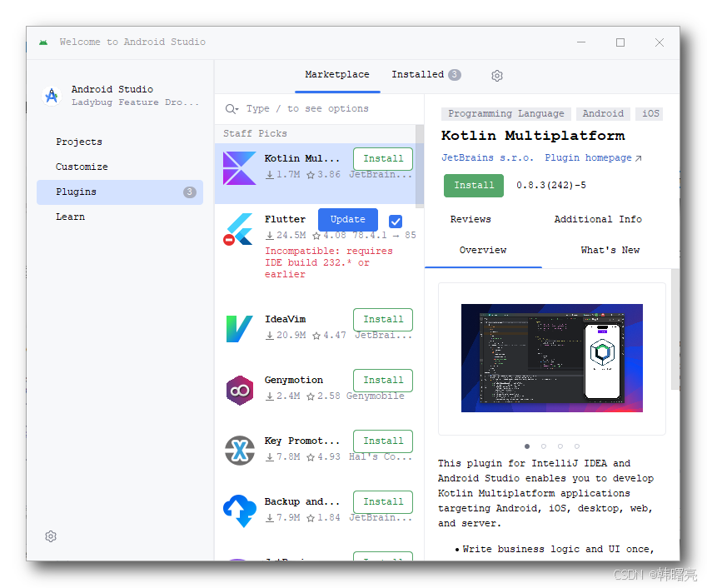Click the Flutter plugin icon
This screenshot has height=588, width=707.
(x=239, y=229)
